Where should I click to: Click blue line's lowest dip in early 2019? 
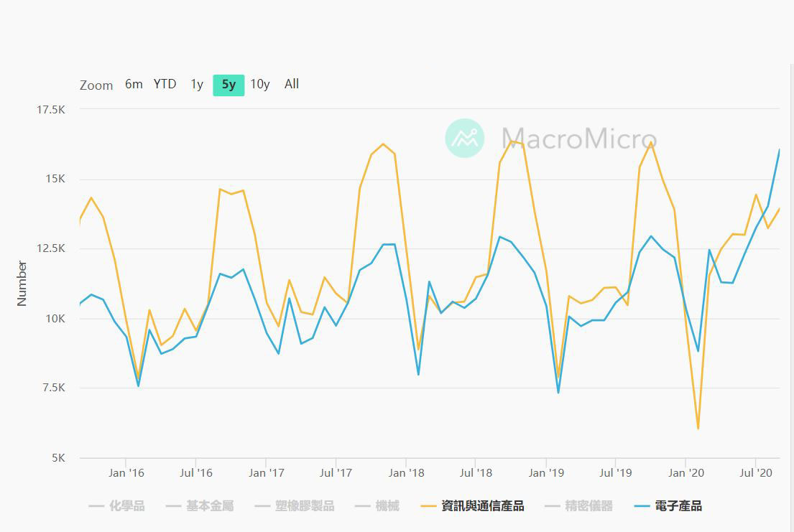558,392
